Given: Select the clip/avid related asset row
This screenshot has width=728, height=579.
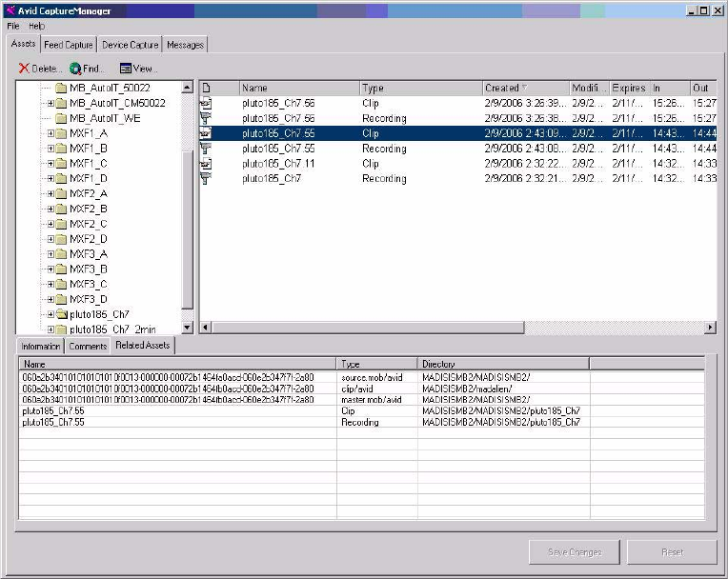Looking at the screenshot, I should (x=362, y=389).
